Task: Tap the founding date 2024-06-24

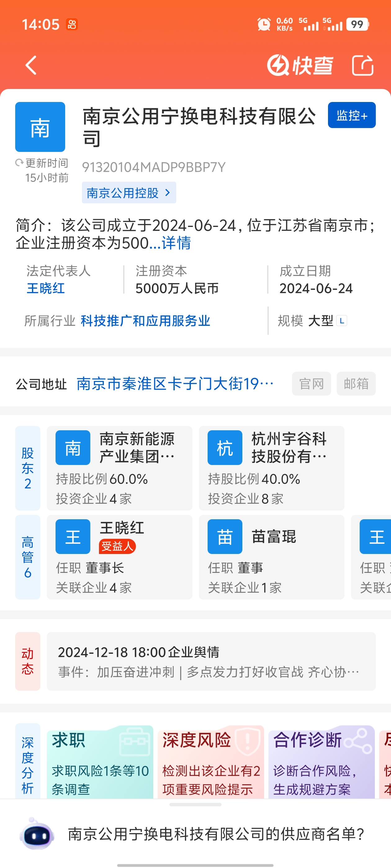Action: (x=316, y=288)
